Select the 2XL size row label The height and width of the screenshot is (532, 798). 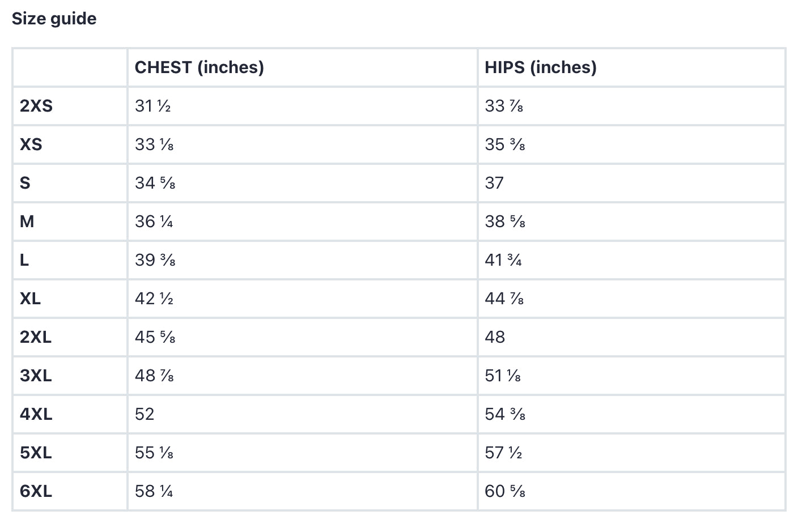coord(36,337)
